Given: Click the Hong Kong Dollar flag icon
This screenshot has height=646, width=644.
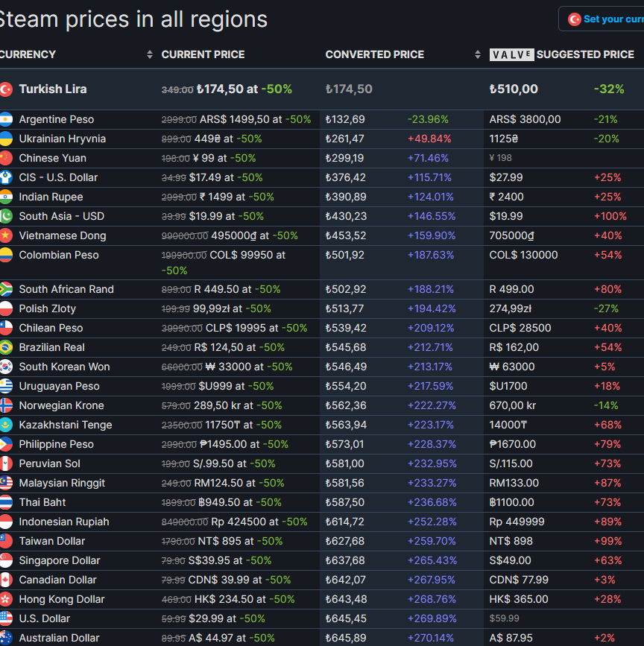Looking at the screenshot, I should (6, 599).
